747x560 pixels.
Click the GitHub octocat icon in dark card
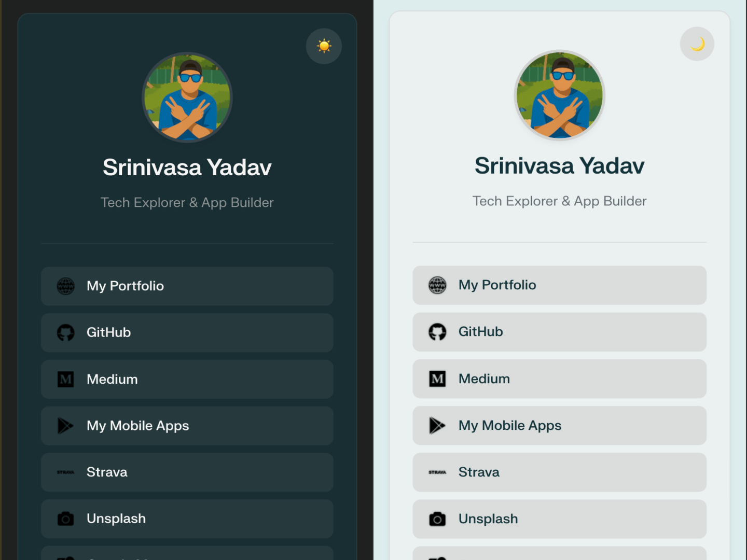point(66,332)
